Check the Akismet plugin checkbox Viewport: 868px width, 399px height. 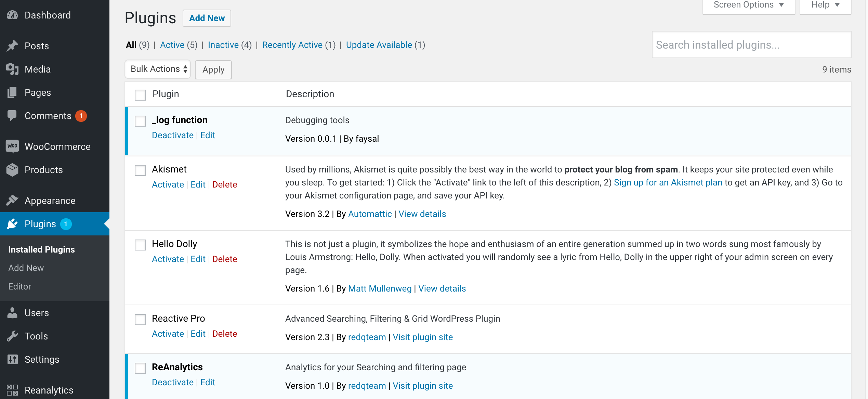(x=140, y=170)
